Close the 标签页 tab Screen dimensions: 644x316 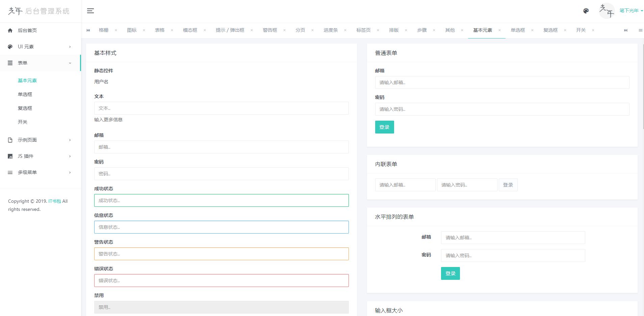pos(378,30)
